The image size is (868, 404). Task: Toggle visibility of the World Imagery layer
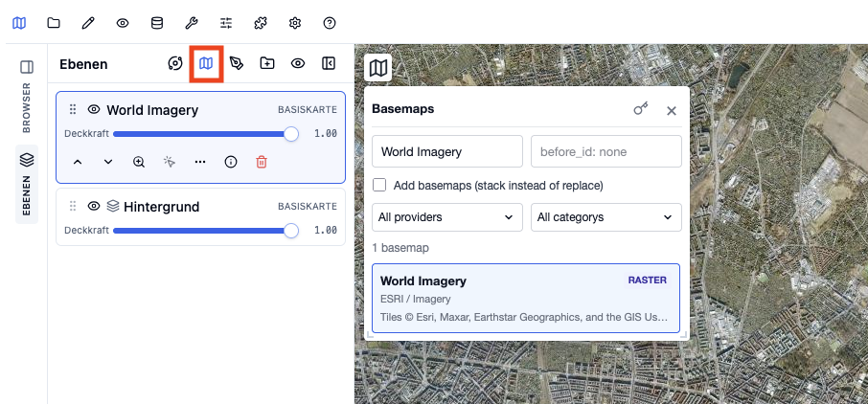click(x=94, y=109)
